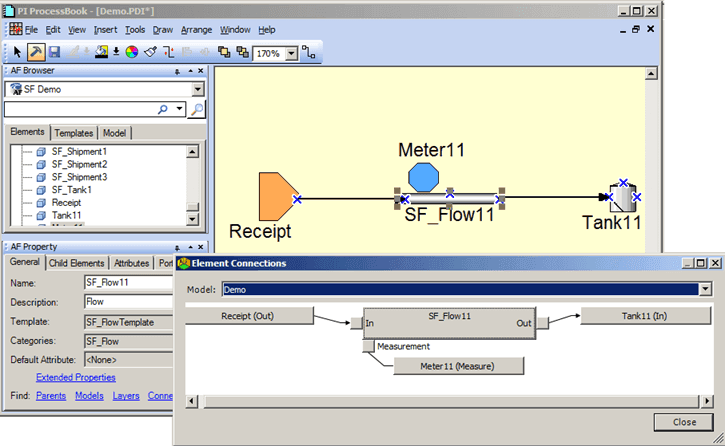Click the elements tree scroll down arrow

(x=193, y=219)
